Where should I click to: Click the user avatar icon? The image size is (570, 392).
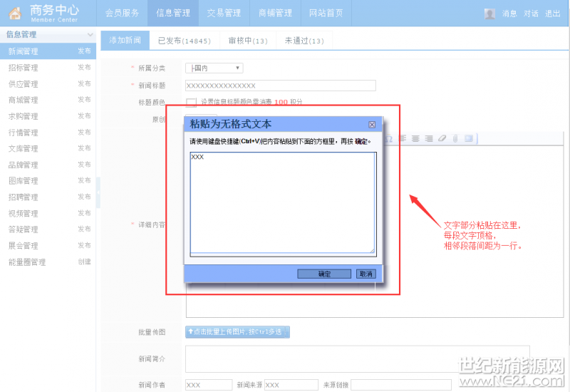pyautogui.click(x=489, y=14)
